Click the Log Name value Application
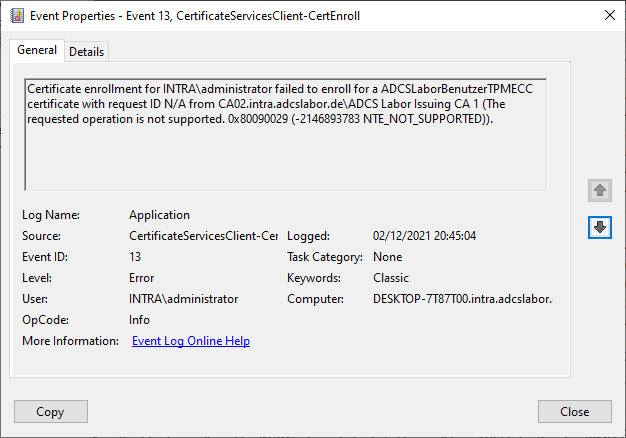 [x=159, y=215]
